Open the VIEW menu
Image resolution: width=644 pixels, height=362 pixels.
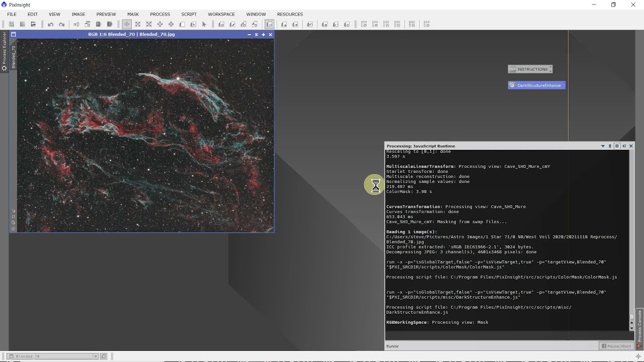click(54, 14)
